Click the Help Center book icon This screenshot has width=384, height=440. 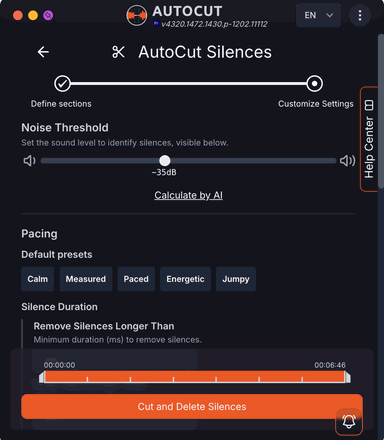point(369,105)
